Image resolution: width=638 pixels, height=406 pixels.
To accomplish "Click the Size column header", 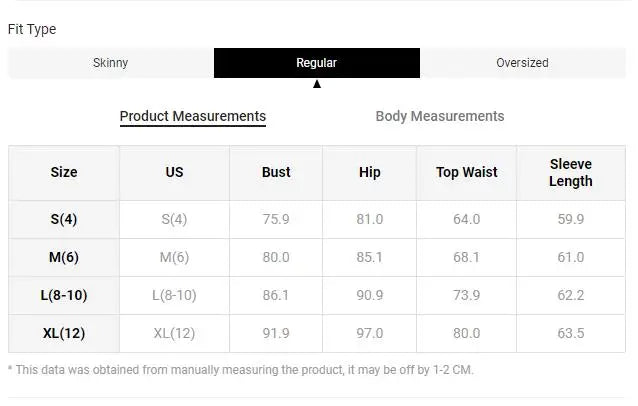I will tap(64, 172).
